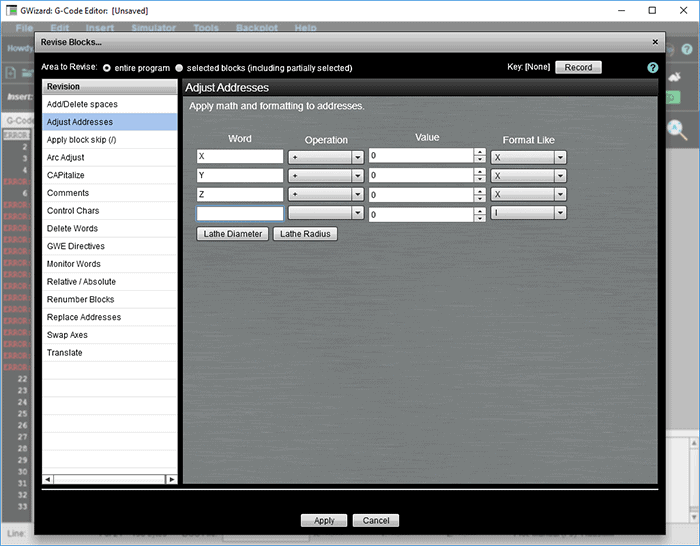Click the Word field containing Y
700x546 pixels.
[240, 175]
